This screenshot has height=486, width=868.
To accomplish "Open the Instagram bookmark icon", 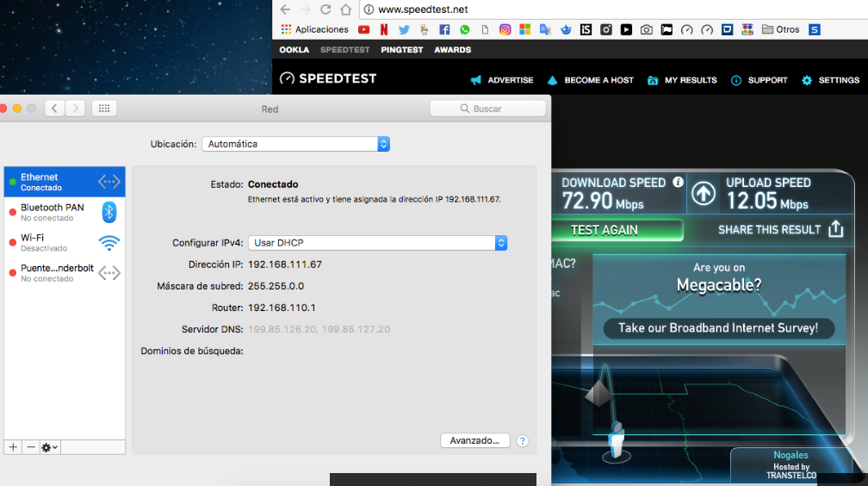I will 505,29.
